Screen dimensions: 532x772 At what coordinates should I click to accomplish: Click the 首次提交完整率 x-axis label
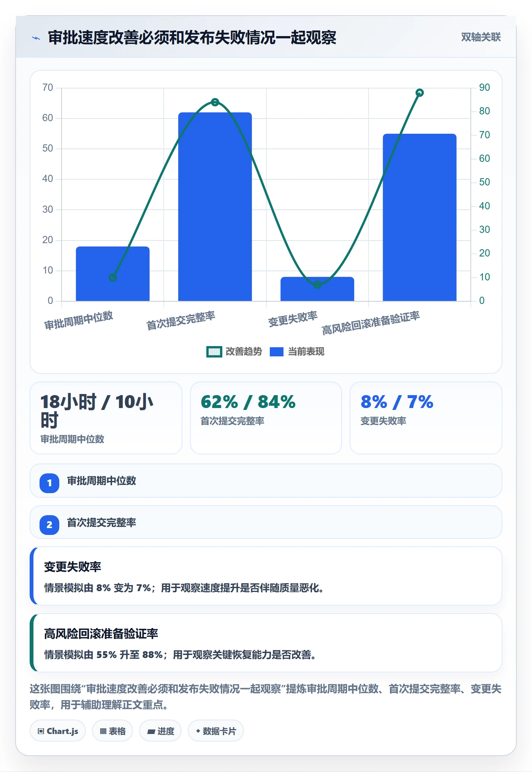[181, 321]
